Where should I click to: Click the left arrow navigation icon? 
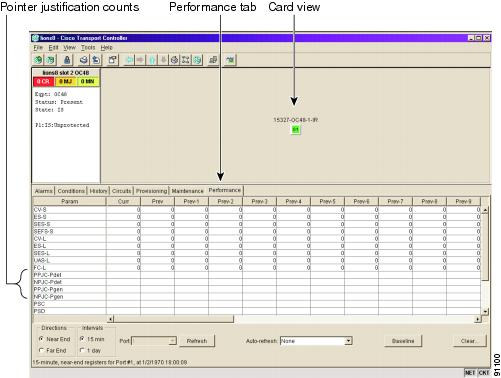pos(129,60)
